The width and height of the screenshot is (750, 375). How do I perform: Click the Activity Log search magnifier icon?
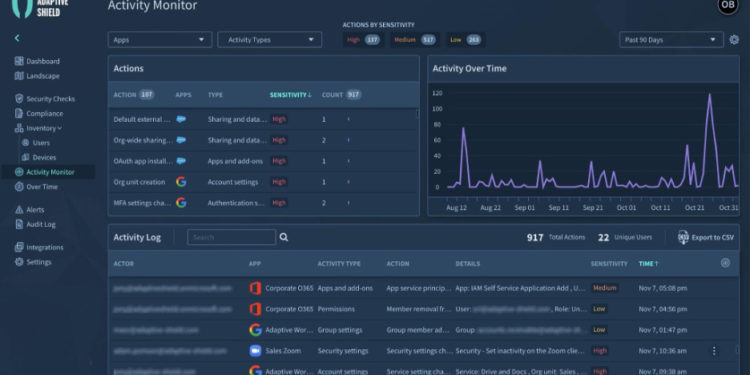(x=284, y=237)
